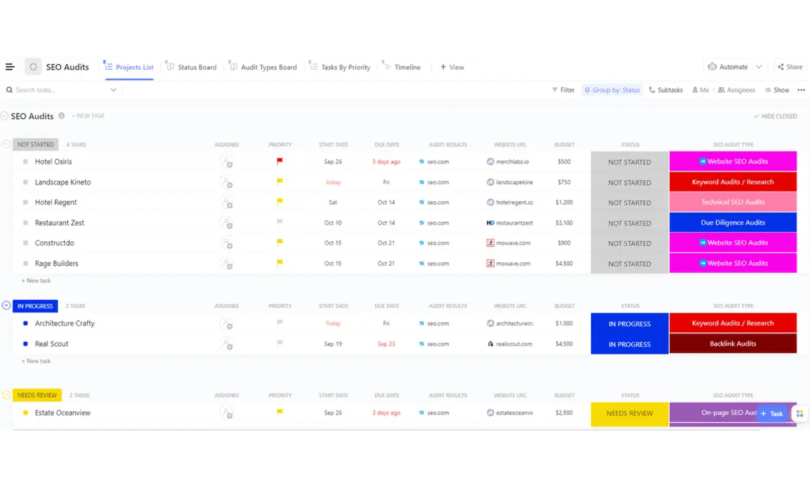Switch to the Status Board tab
The image size is (810, 498).
(x=191, y=67)
